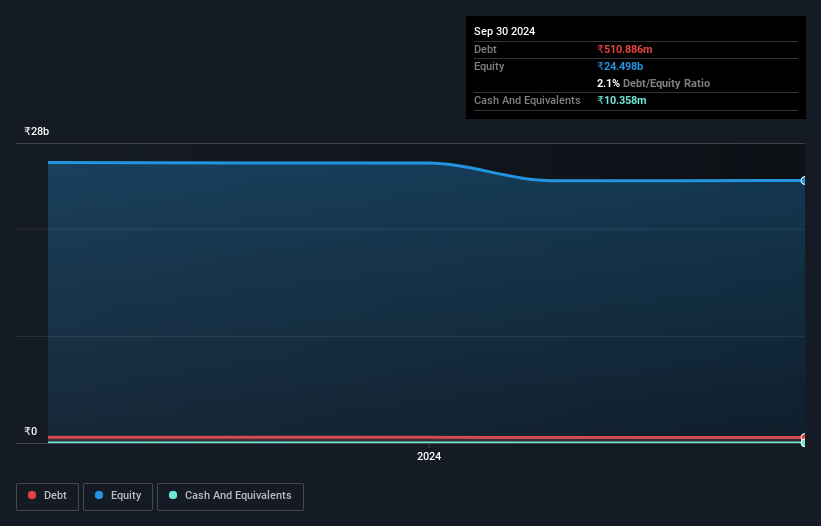Select the Debt endpoint marker on chart
Viewport: 821px width, 526px height.
coord(803,437)
